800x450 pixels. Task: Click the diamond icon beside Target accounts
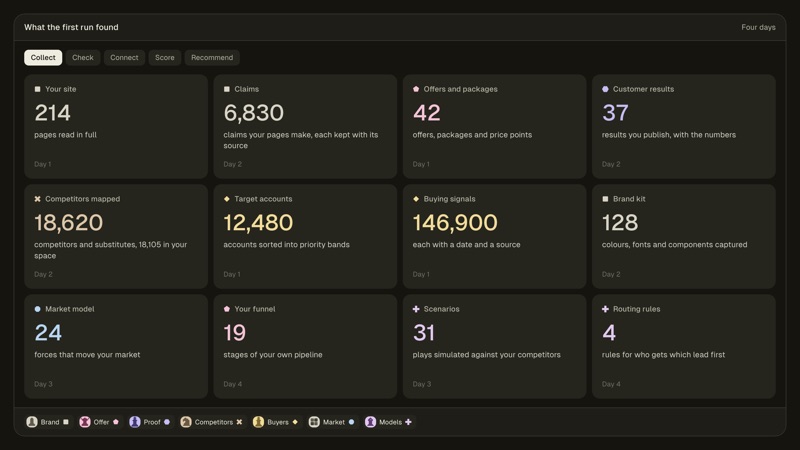pos(227,199)
